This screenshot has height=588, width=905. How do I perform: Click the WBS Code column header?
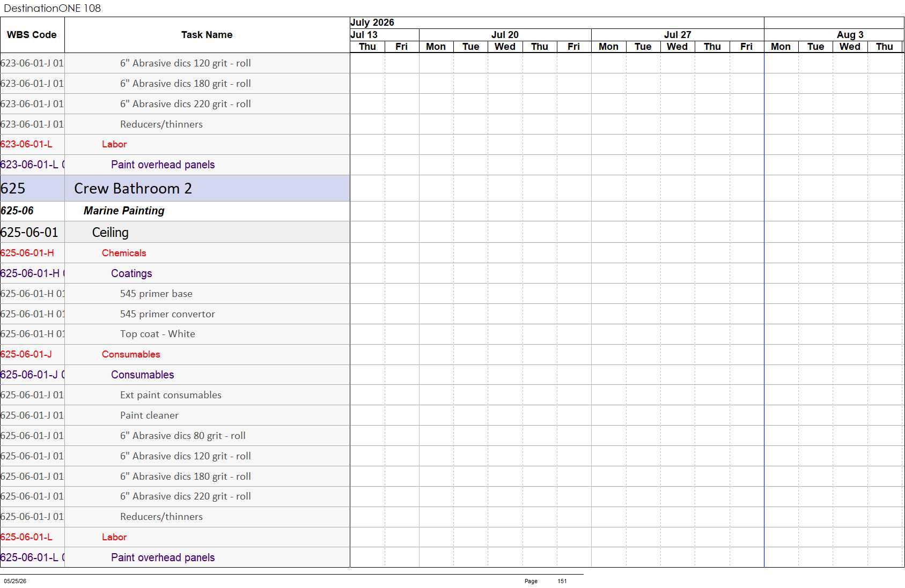pyautogui.click(x=32, y=35)
